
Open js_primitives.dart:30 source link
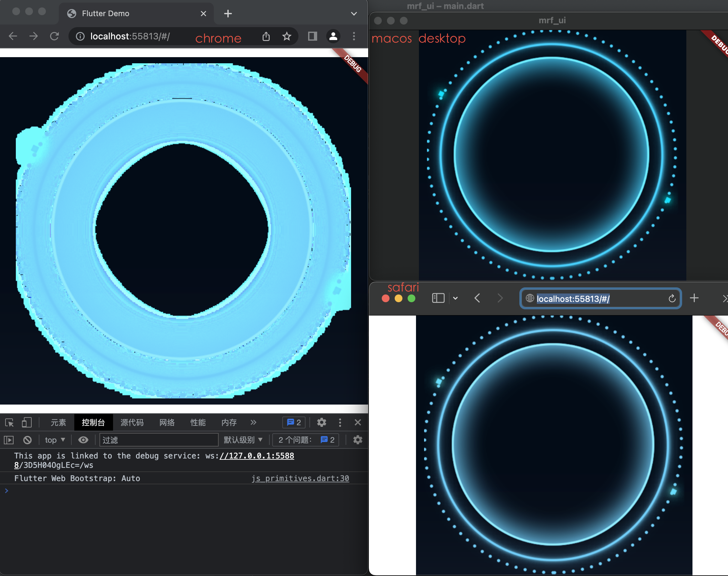click(x=300, y=478)
